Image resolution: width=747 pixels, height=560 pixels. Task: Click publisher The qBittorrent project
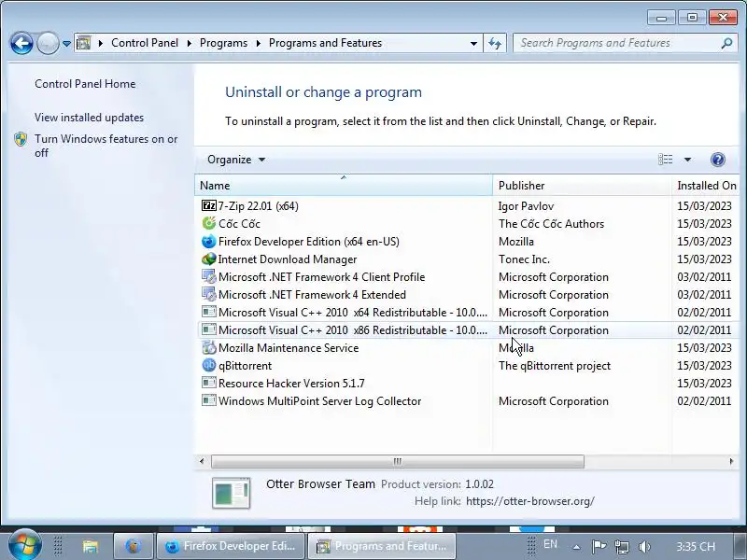[x=555, y=365]
